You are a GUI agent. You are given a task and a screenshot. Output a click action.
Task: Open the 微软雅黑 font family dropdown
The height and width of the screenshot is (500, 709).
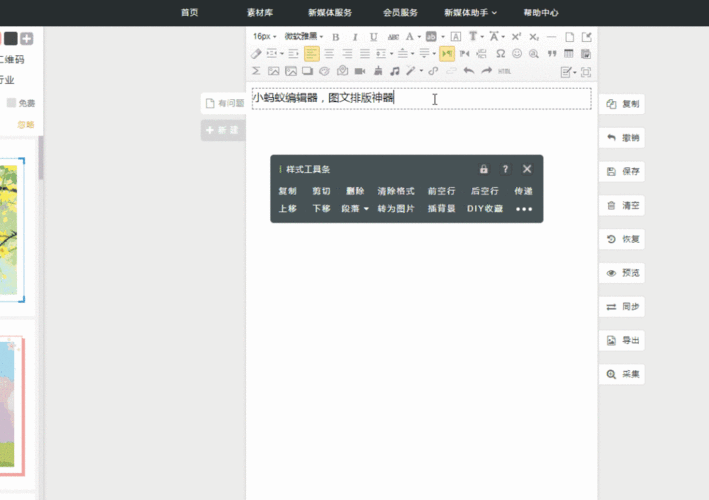(303, 37)
